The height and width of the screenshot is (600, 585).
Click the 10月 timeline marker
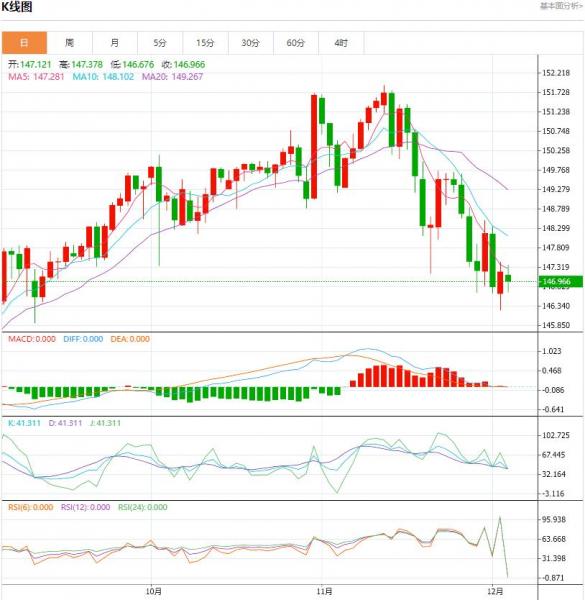pos(153,592)
